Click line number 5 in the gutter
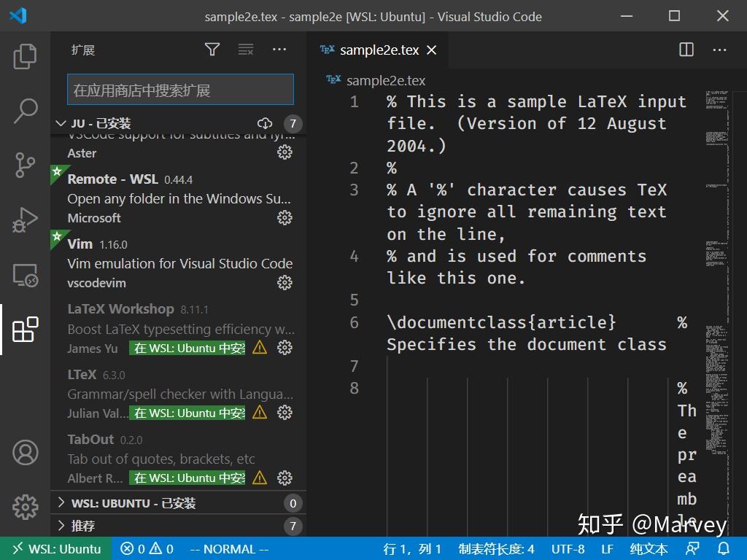This screenshot has width=747, height=560. [354, 300]
